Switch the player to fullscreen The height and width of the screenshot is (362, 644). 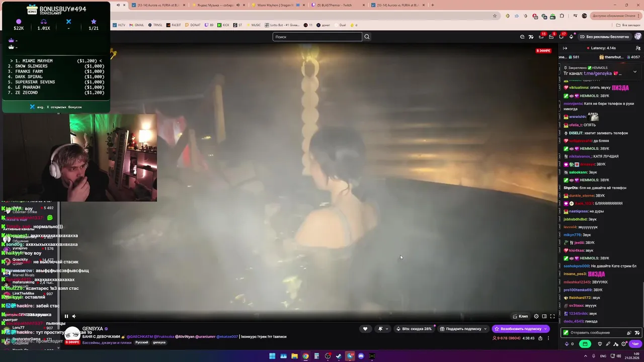(552, 316)
